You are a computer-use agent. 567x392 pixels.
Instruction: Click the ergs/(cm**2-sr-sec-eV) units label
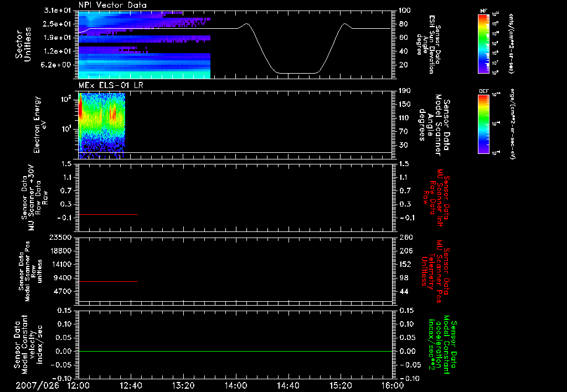(x=513, y=124)
